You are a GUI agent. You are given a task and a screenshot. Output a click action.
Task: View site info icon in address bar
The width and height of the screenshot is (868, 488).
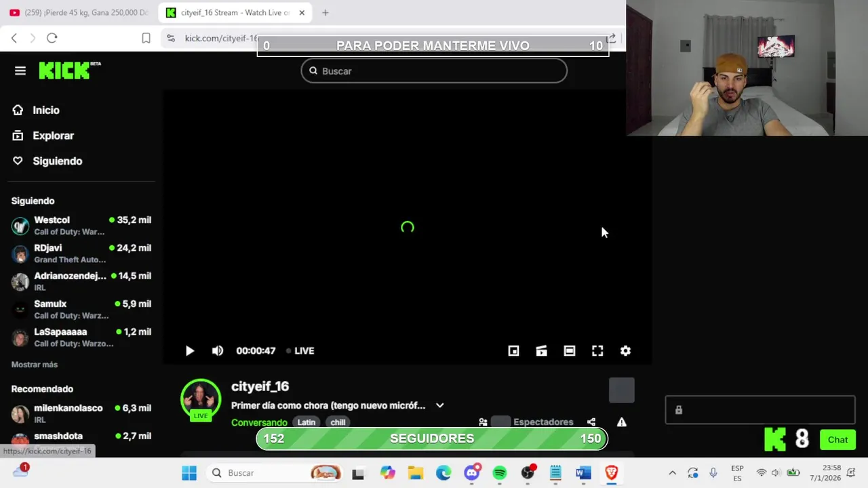[171, 38]
